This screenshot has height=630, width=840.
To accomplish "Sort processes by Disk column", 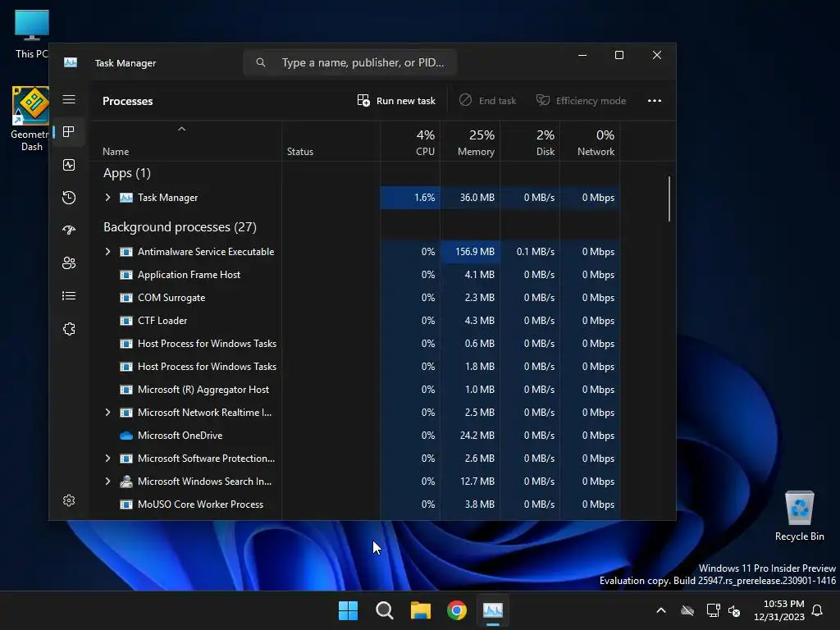I will tap(531, 141).
